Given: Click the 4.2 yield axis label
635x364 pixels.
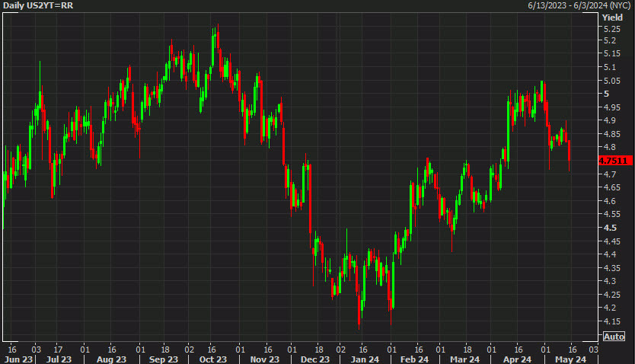Looking at the screenshot, I should (609, 308).
